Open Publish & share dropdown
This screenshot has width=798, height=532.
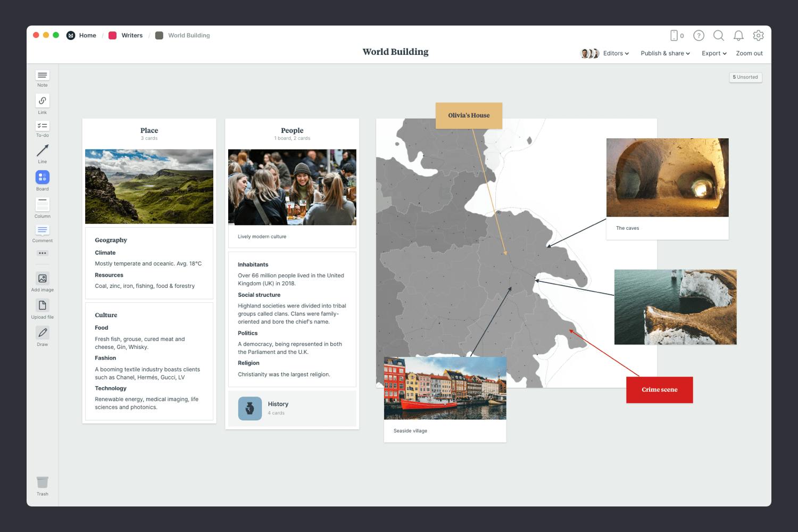tap(665, 53)
